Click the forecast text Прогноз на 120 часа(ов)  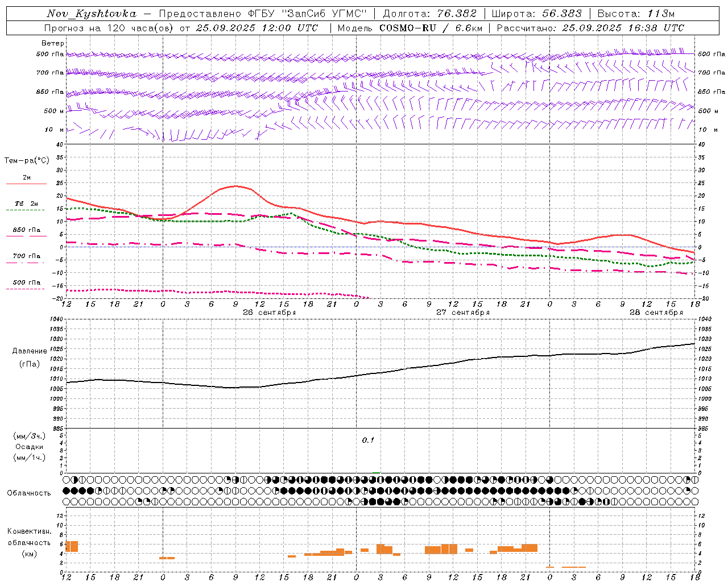click(110, 27)
